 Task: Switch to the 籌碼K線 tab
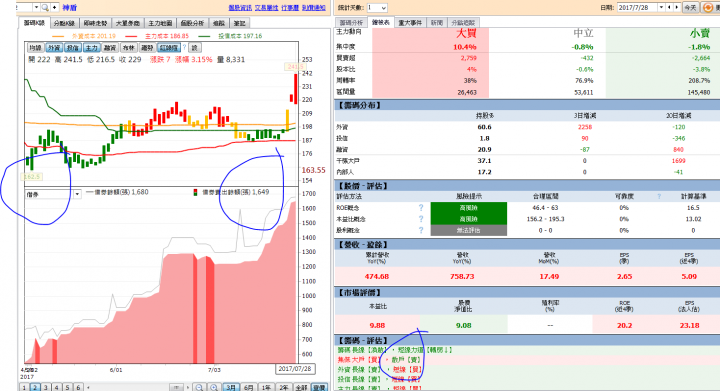coord(34,22)
